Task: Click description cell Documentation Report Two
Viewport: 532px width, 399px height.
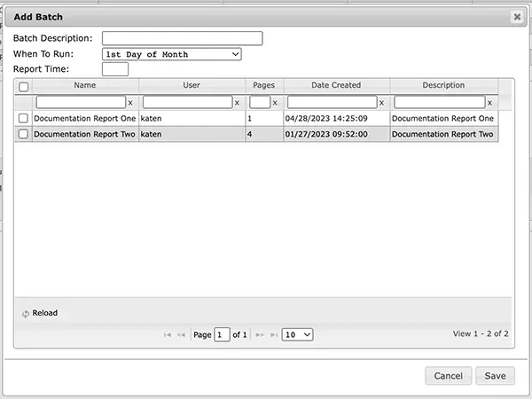Action: point(444,134)
